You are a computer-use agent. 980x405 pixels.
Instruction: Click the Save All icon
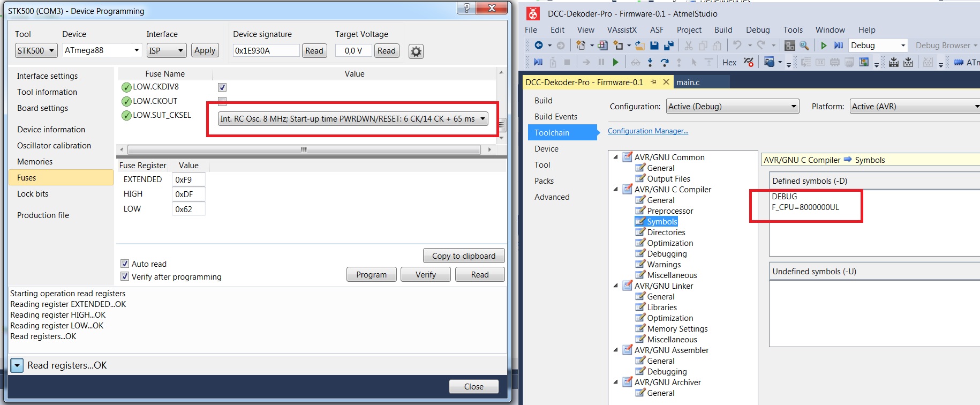(669, 46)
